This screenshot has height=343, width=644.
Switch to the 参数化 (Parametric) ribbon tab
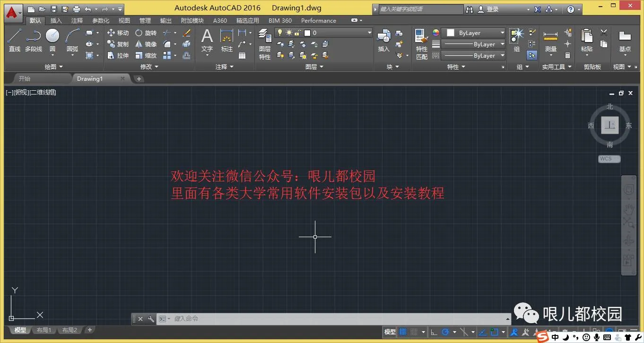tap(101, 20)
